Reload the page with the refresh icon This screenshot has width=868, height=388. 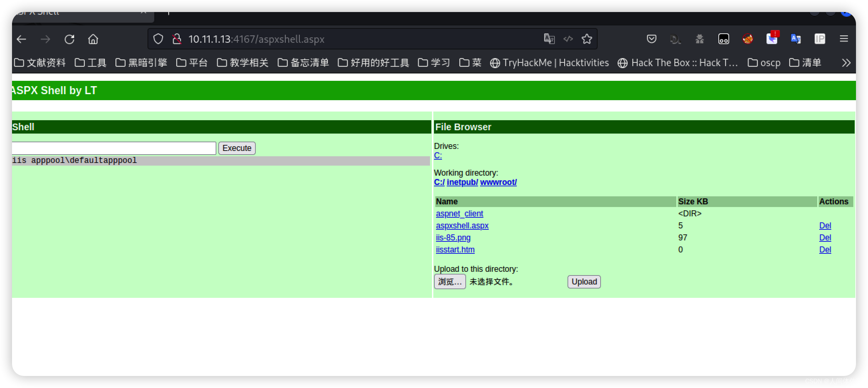[69, 39]
